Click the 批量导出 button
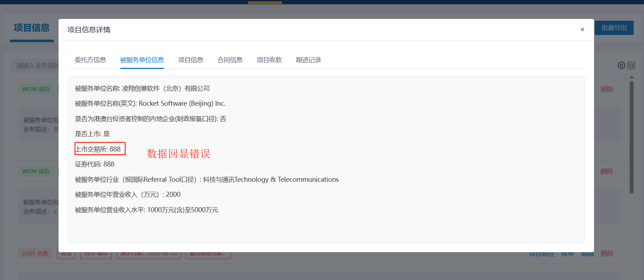 pyautogui.click(x=614, y=28)
